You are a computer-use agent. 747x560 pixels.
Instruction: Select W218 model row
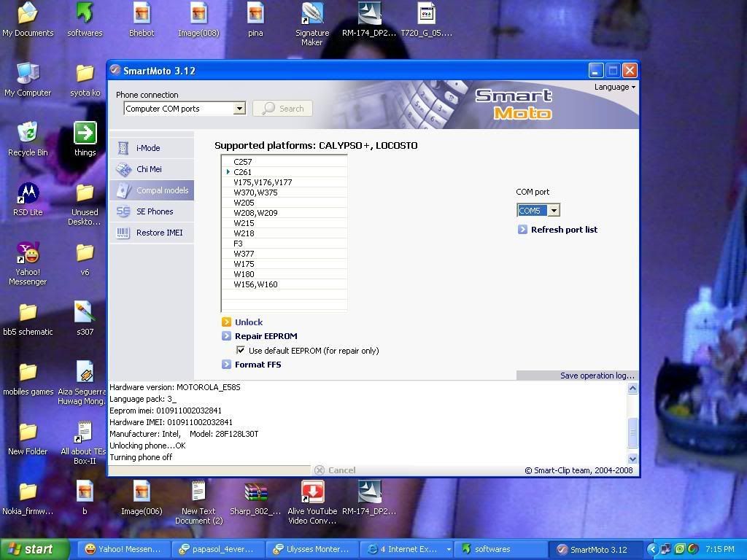[x=285, y=233]
